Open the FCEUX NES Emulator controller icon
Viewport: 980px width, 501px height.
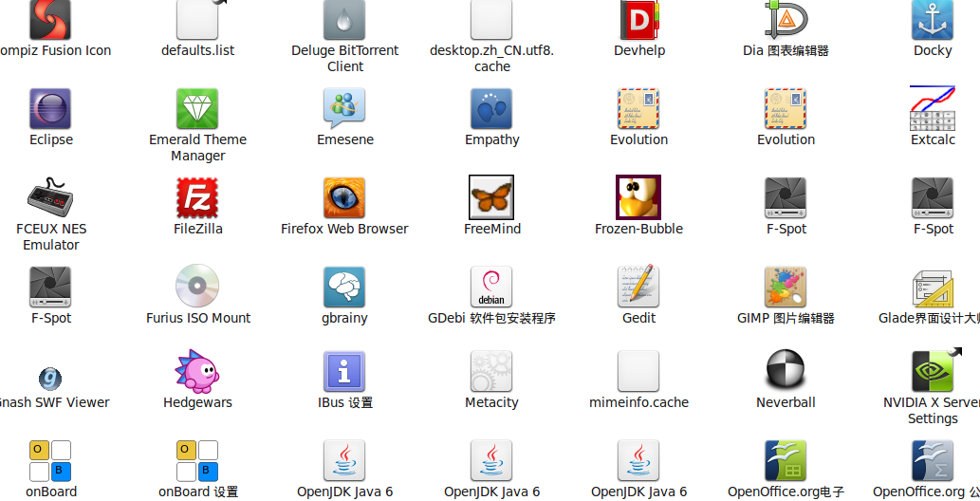tap(50, 197)
